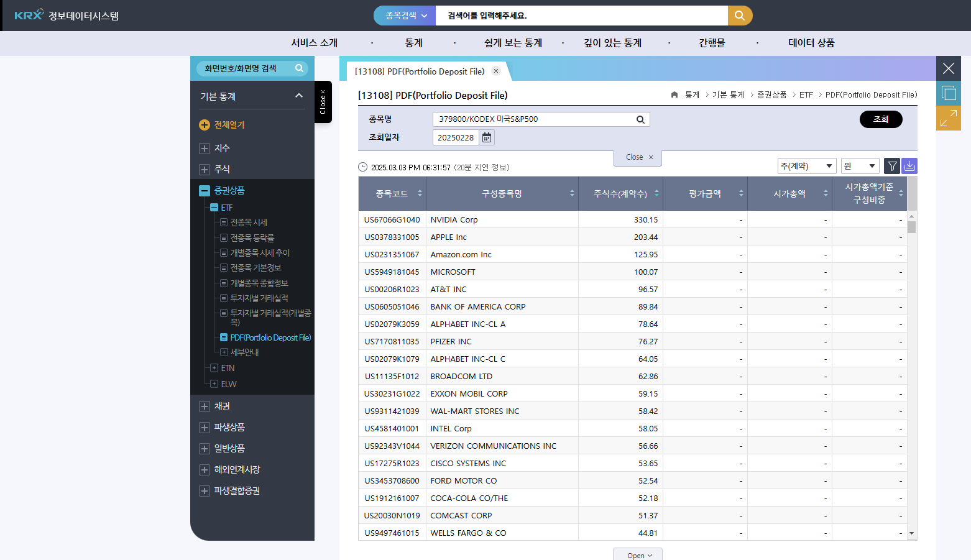Click the top search text field

pyautogui.click(x=582, y=16)
